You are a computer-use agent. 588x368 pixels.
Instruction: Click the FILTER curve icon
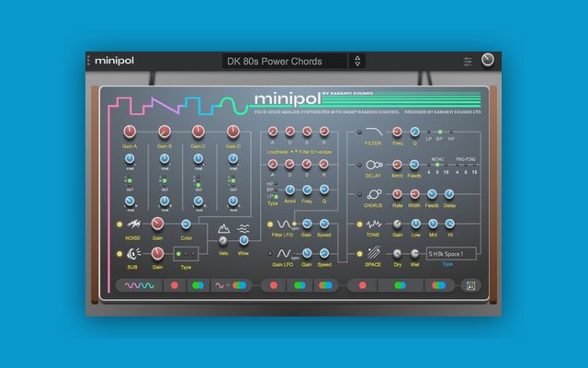[374, 132]
